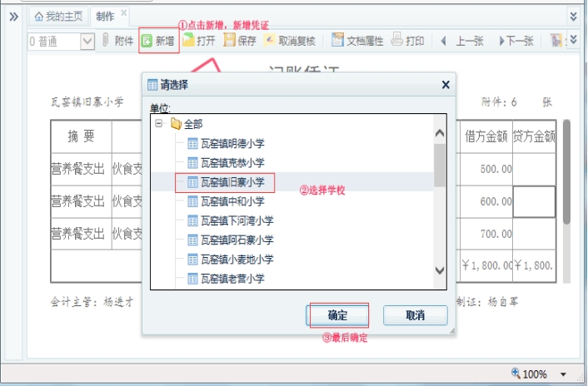Select the 制作 tab

tap(105, 17)
